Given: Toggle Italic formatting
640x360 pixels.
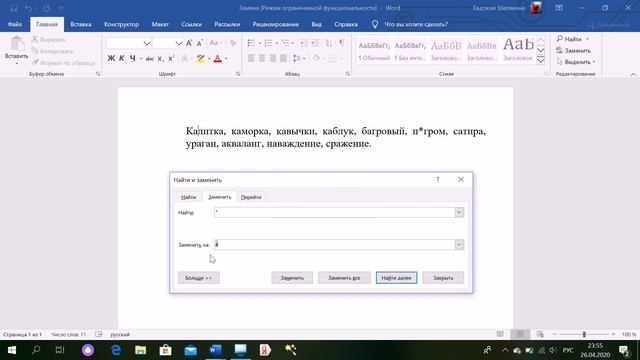Looking at the screenshot, I should point(122,58).
